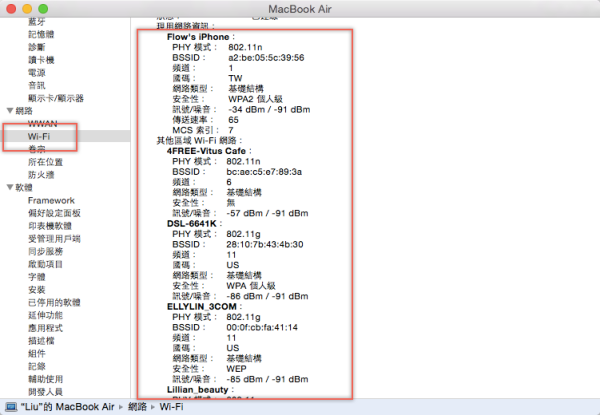Click the computer icon in the path bar
Screen dimensions: 600x415
[x=11, y=407]
